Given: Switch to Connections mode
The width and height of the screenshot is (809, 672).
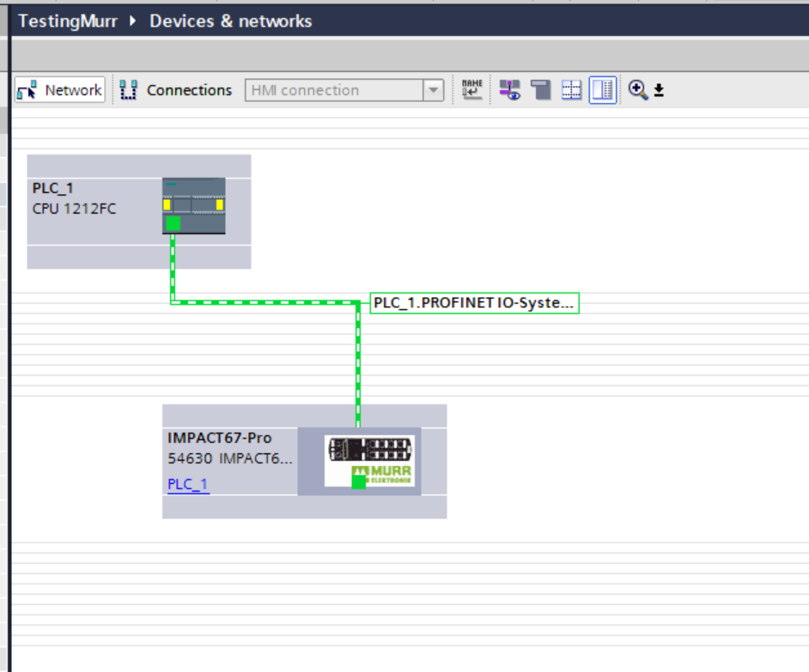Looking at the screenshot, I should 176,90.
